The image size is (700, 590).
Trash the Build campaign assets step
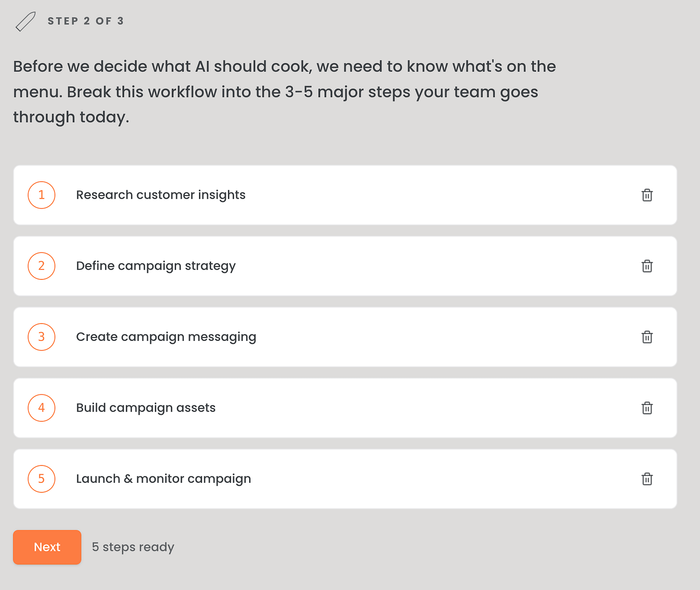click(x=647, y=408)
